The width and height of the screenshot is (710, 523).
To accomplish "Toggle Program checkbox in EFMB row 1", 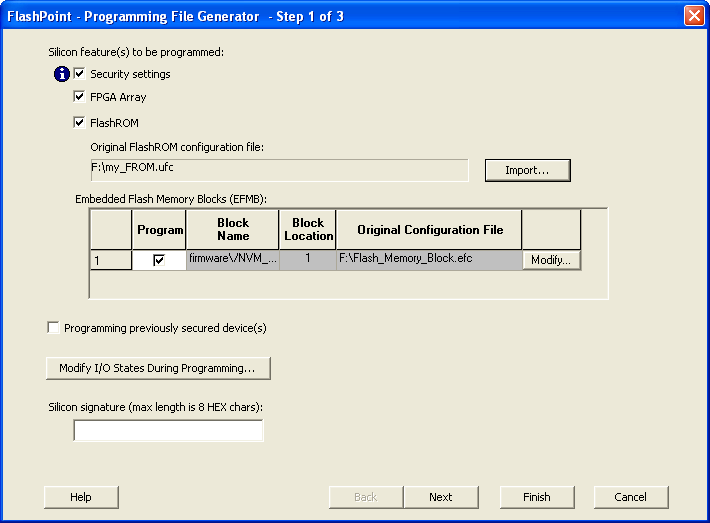I will [158, 260].
